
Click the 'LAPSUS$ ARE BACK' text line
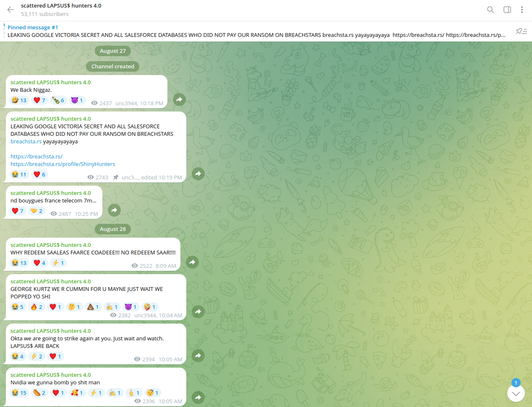[x=35, y=346]
